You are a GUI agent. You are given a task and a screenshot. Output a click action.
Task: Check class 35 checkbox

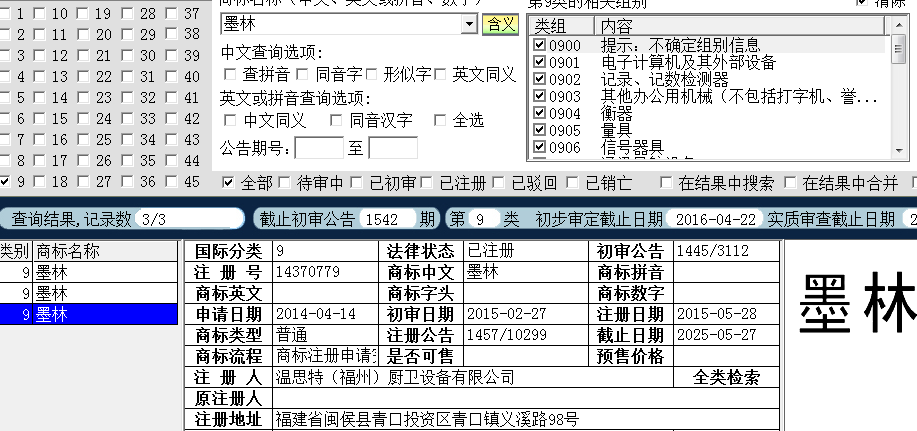[127, 161]
